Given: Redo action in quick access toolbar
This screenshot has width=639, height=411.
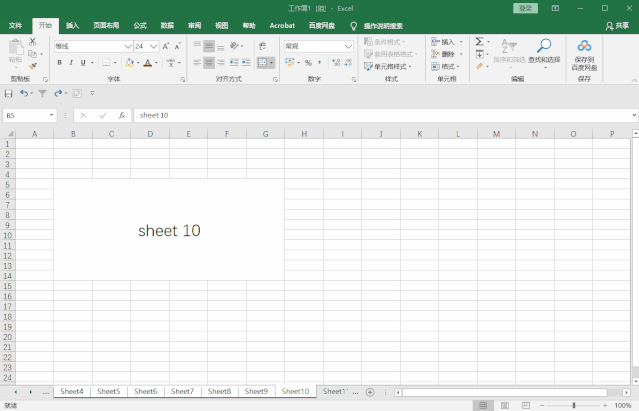Looking at the screenshot, I should 58,94.
